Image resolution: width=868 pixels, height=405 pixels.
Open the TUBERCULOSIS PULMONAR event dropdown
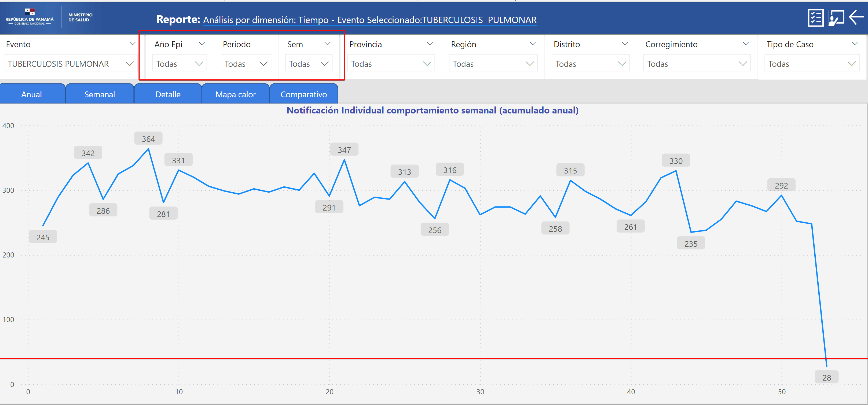pyautogui.click(x=70, y=64)
